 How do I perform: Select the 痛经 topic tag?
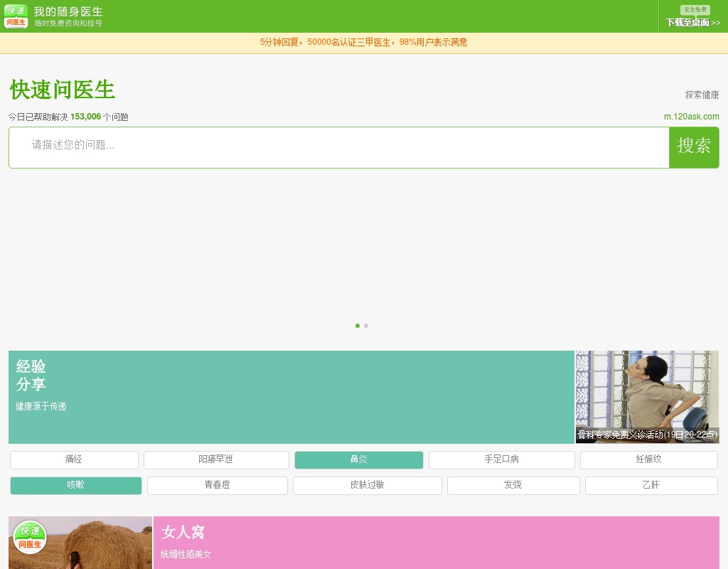(x=74, y=459)
